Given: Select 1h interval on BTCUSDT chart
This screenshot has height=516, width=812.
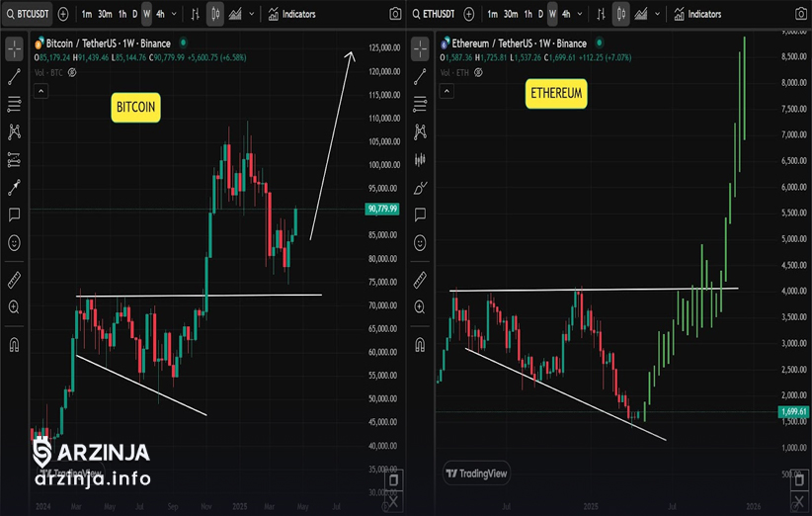Looking at the screenshot, I should pyautogui.click(x=122, y=14).
